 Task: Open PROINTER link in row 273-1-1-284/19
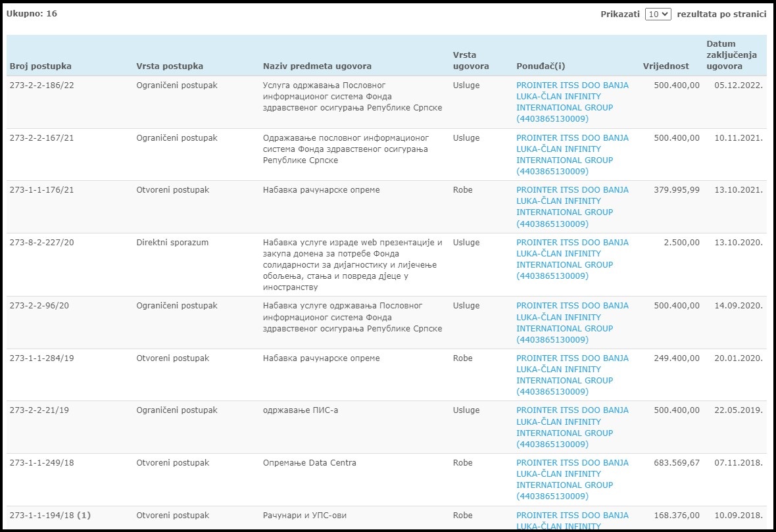573,375
